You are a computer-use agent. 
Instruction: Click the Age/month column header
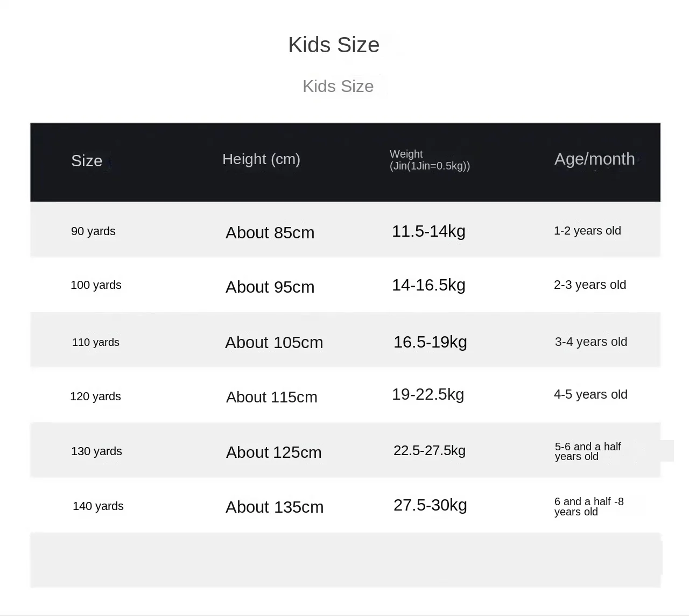594,159
